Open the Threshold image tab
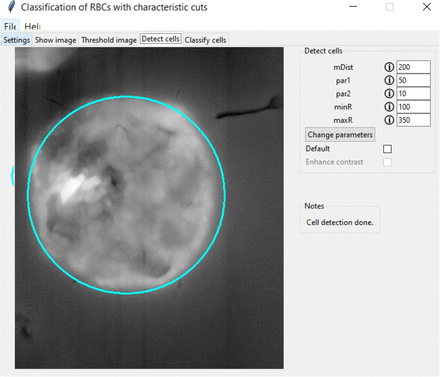 109,40
